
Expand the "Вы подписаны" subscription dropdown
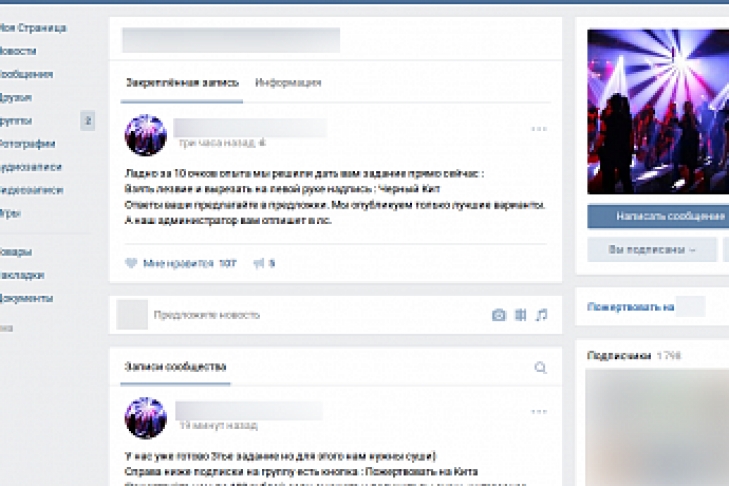pyautogui.click(x=651, y=249)
